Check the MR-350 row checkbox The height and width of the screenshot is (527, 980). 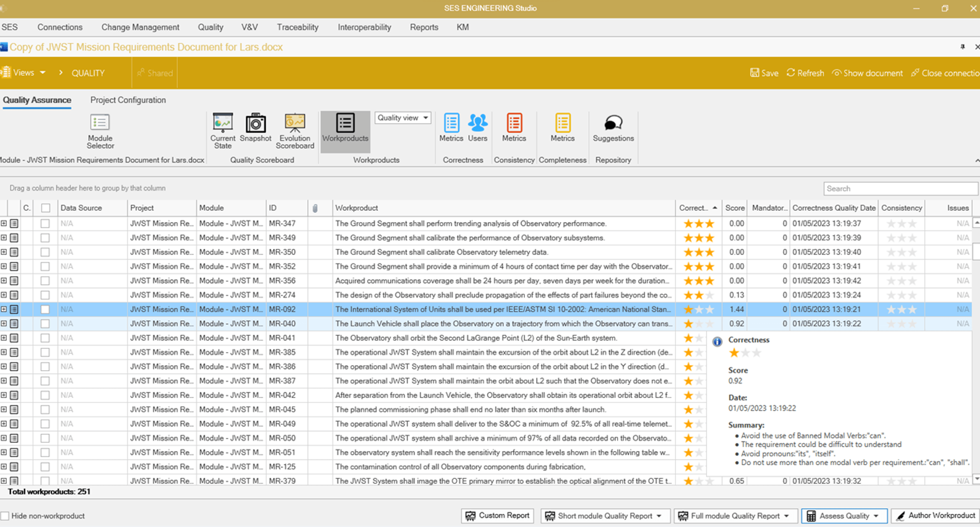coord(45,252)
